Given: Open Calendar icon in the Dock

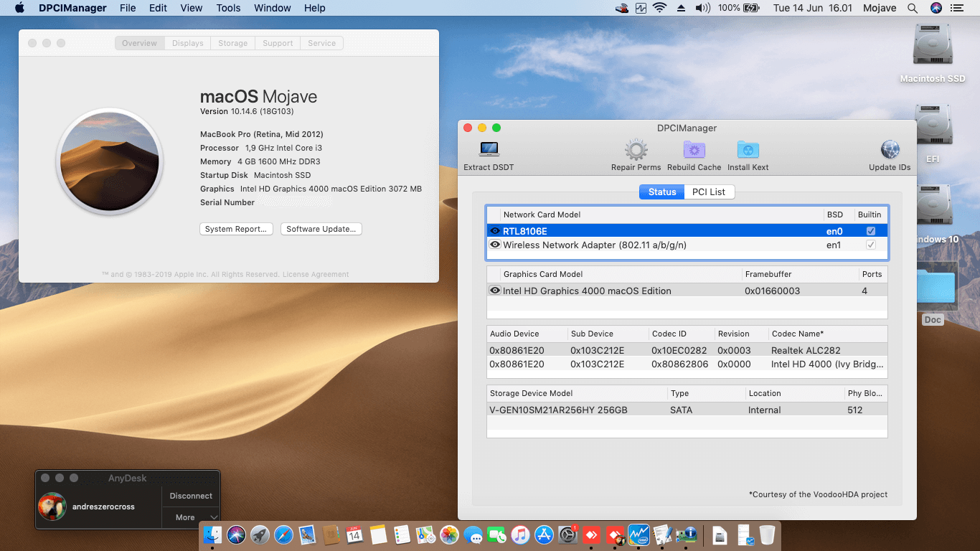Looking at the screenshot, I should pyautogui.click(x=354, y=534).
